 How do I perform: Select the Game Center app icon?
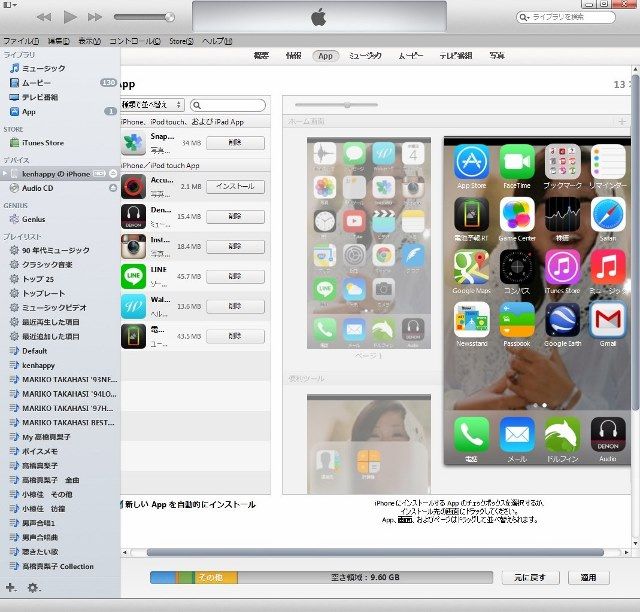tap(517, 215)
